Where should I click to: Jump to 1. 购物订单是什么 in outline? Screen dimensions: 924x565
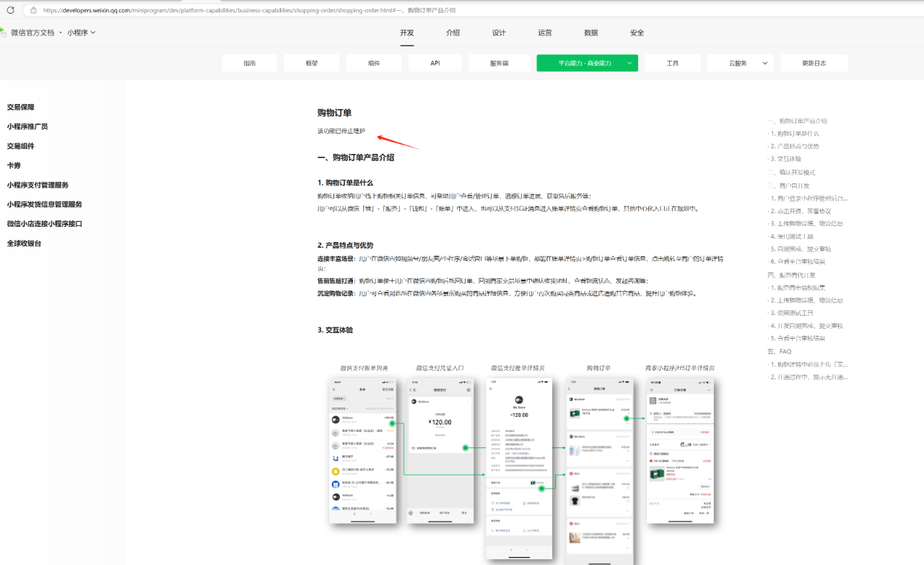click(x=793, y=134)
